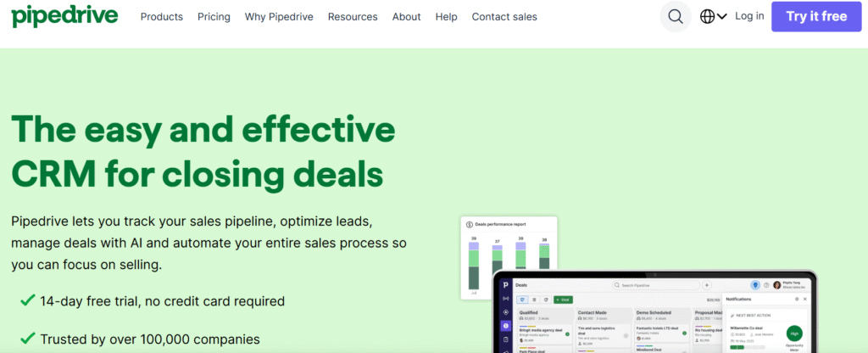868x353 pixels.
Task: Close the Notifications panel with the X
Action: click(x=804, y=300)
